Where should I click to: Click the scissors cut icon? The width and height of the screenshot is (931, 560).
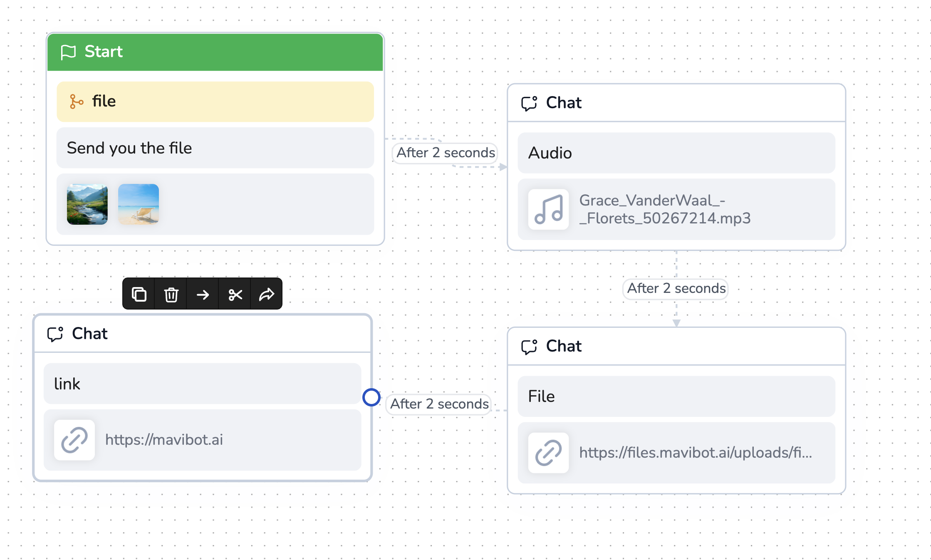tap(235, 294)
